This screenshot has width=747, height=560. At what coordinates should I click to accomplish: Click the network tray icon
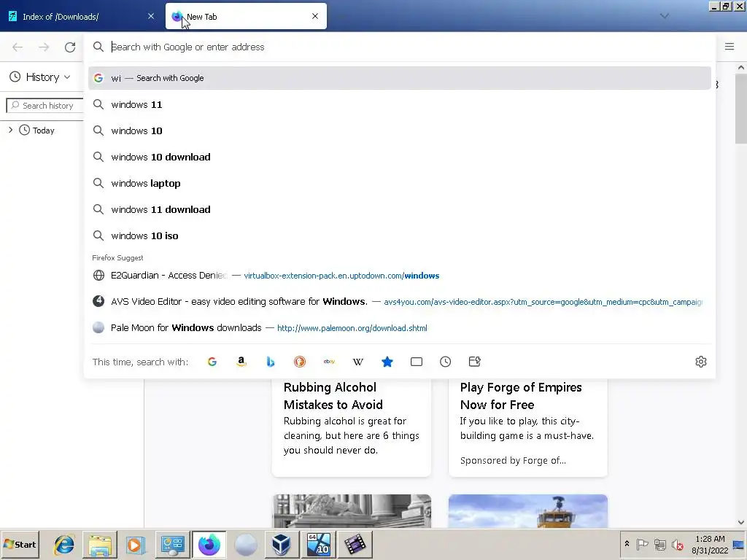click(659, 544)
